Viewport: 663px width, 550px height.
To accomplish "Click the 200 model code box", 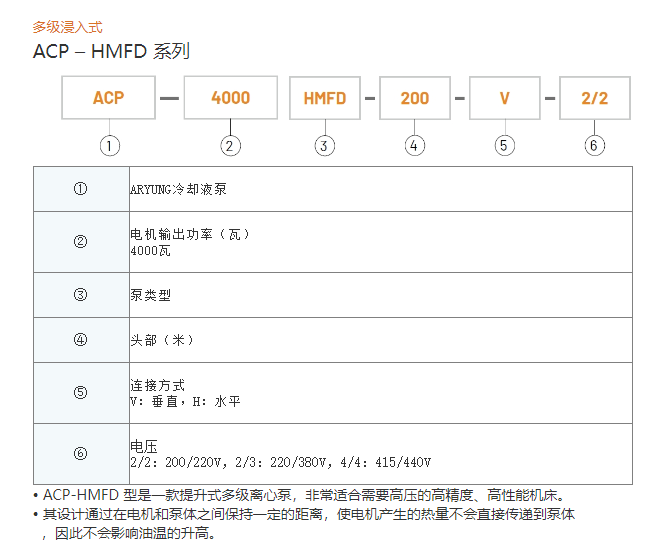I will [x=415, y=98].
